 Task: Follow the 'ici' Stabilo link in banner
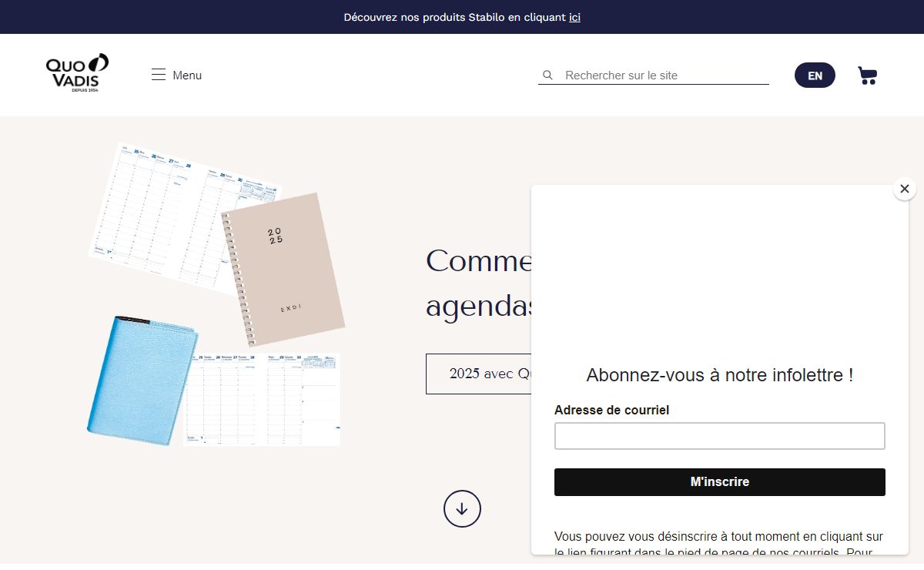[574, 17]
